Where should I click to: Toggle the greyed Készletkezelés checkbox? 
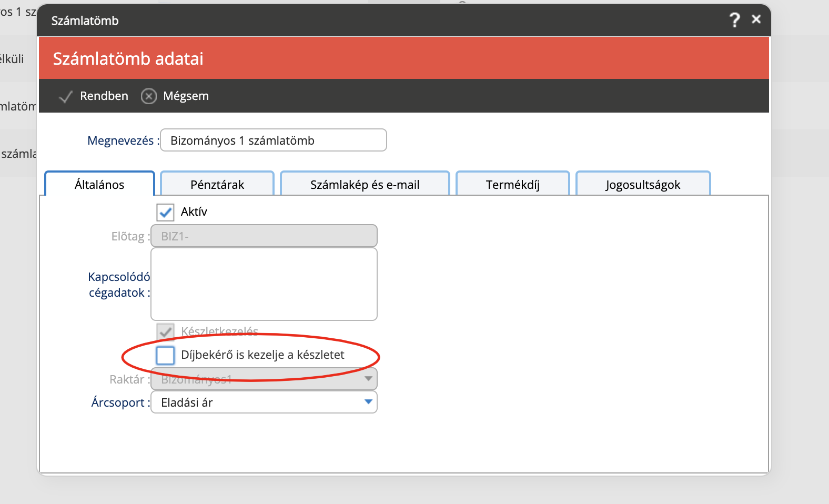click(x=165, y=331)
